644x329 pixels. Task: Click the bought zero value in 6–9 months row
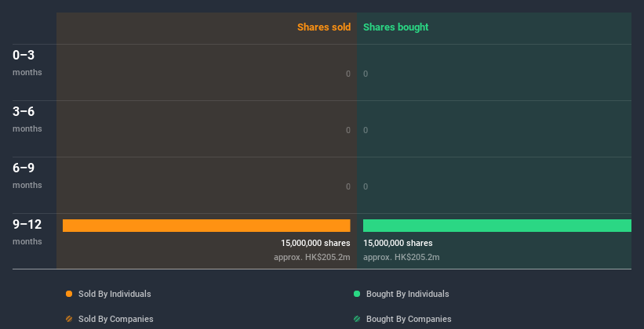(366, 186)
